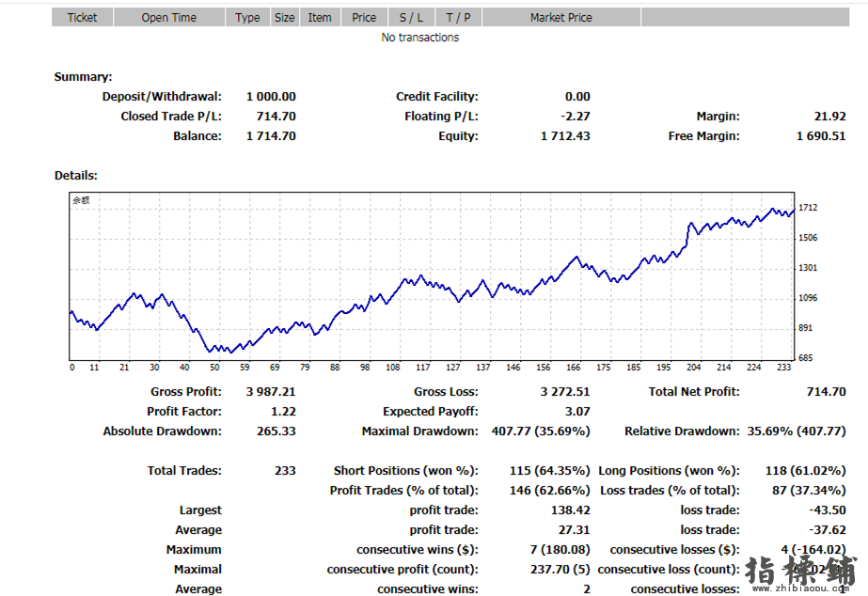This screenshot has width=868, height=596.
Task: Select the Margin value 21.92
Action: pos(829,117)
